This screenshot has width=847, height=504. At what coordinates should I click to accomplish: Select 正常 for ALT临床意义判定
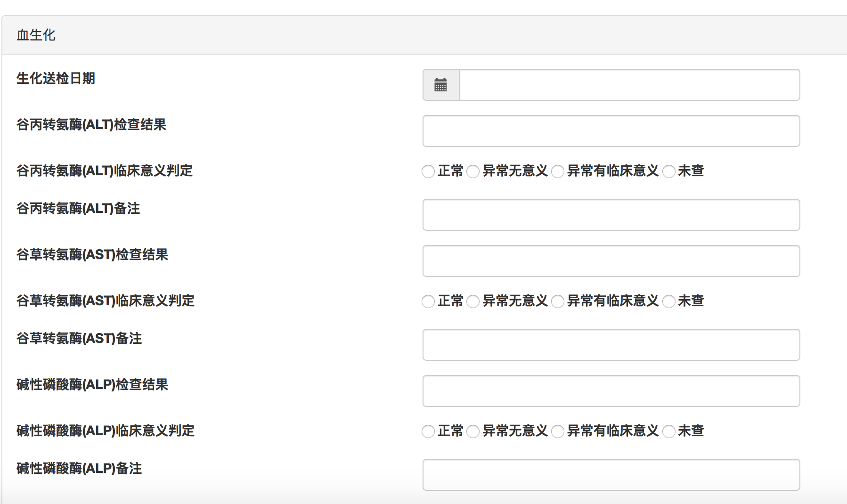click(428, 171)
